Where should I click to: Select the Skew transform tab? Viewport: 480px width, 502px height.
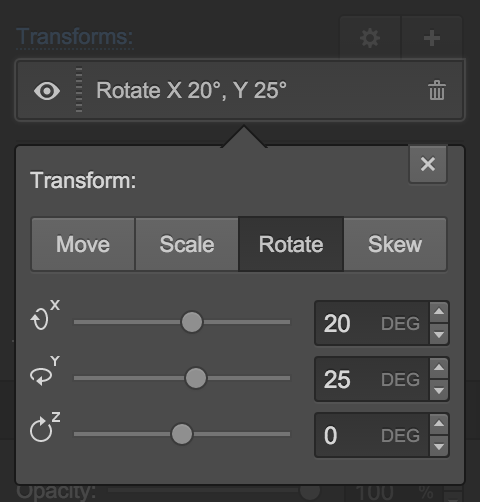[x=395, y=244]
